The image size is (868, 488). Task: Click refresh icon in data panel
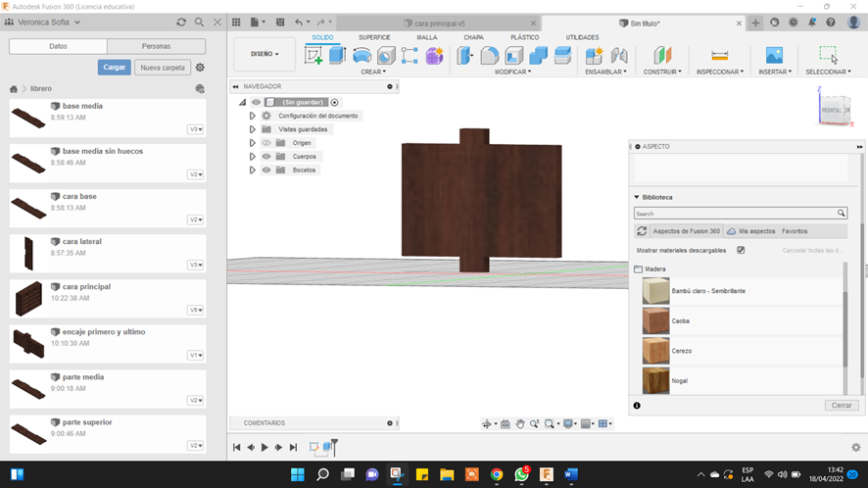[x=181, y=22]
